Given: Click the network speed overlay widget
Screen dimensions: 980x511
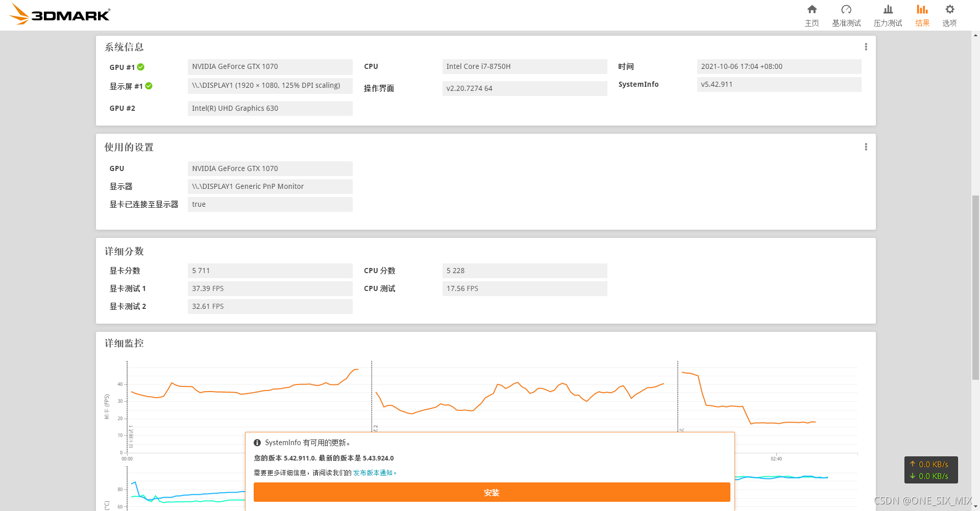Looking at the screenshot, I should pos(931,470).
